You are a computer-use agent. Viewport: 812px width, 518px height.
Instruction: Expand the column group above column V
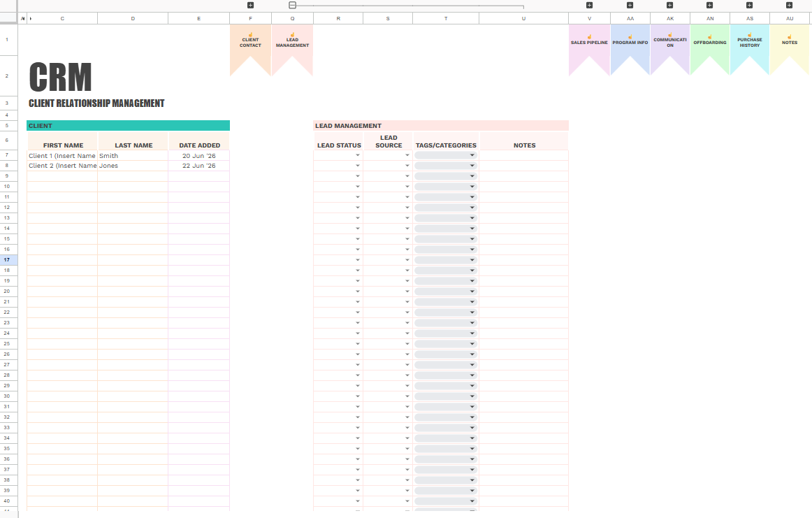point(589,5)
